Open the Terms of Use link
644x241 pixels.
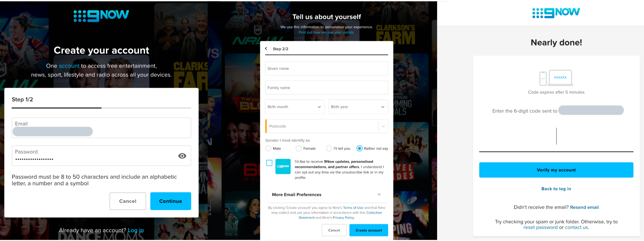(353, 208)
